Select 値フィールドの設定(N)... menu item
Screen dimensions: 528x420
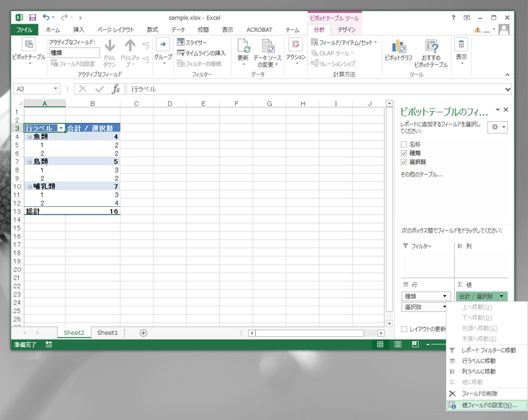click(487, 405)
